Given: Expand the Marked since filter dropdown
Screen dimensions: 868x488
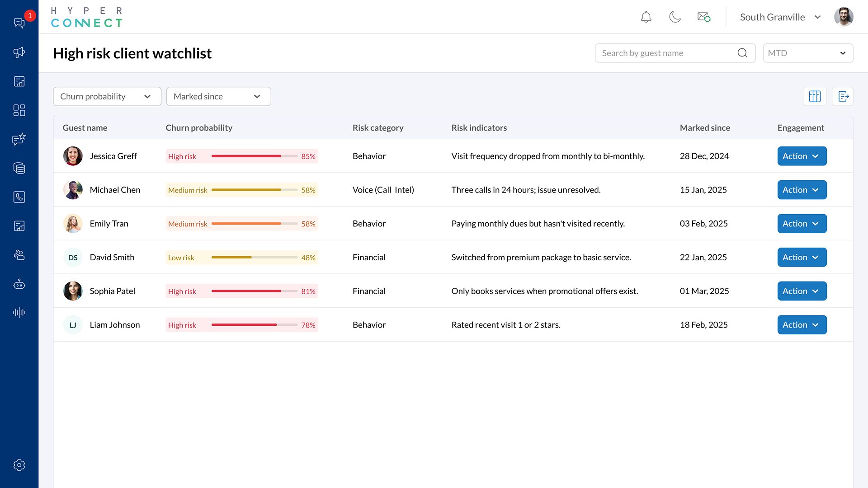Looking at the screenshot, I should point(218,96).
